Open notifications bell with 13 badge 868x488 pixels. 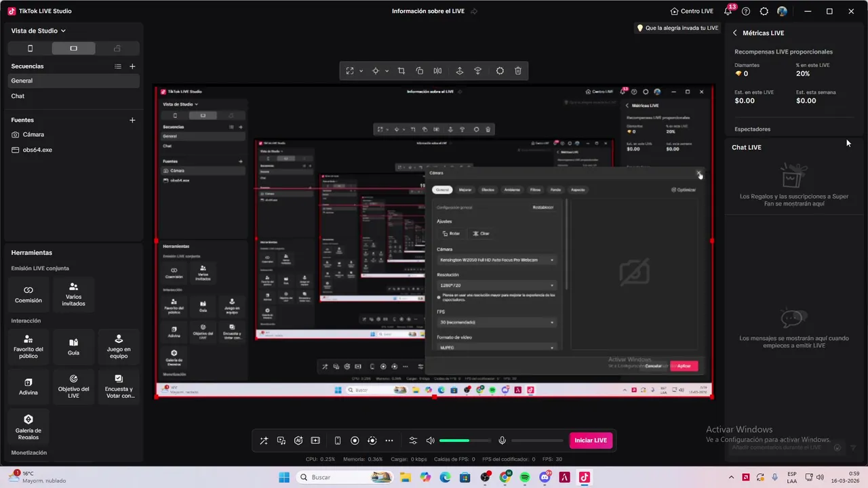728,12
